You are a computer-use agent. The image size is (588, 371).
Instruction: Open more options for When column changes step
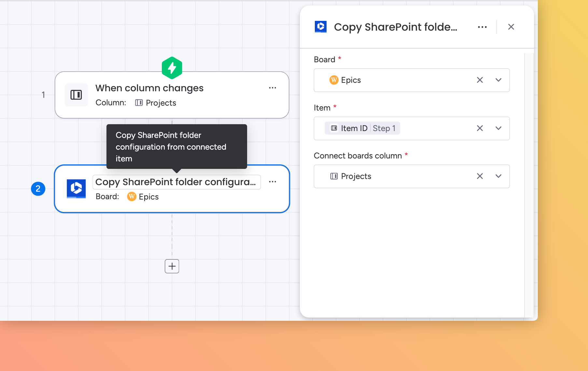point(273,88)
